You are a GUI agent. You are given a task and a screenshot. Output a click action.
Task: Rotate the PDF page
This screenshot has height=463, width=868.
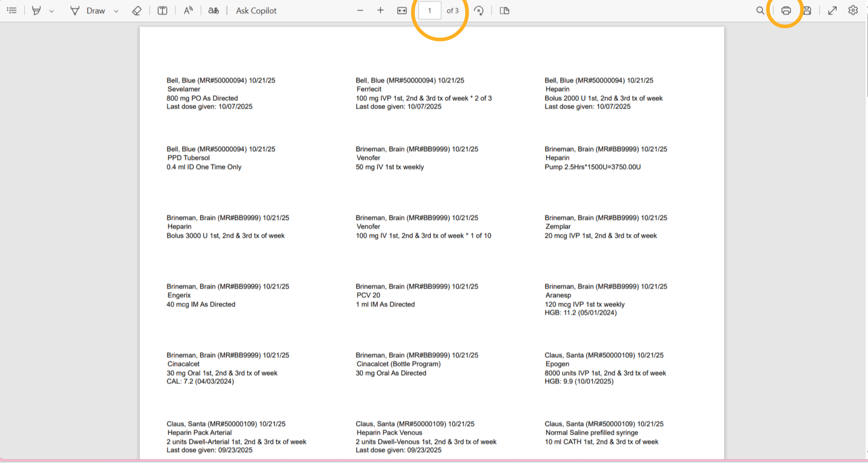479,10
